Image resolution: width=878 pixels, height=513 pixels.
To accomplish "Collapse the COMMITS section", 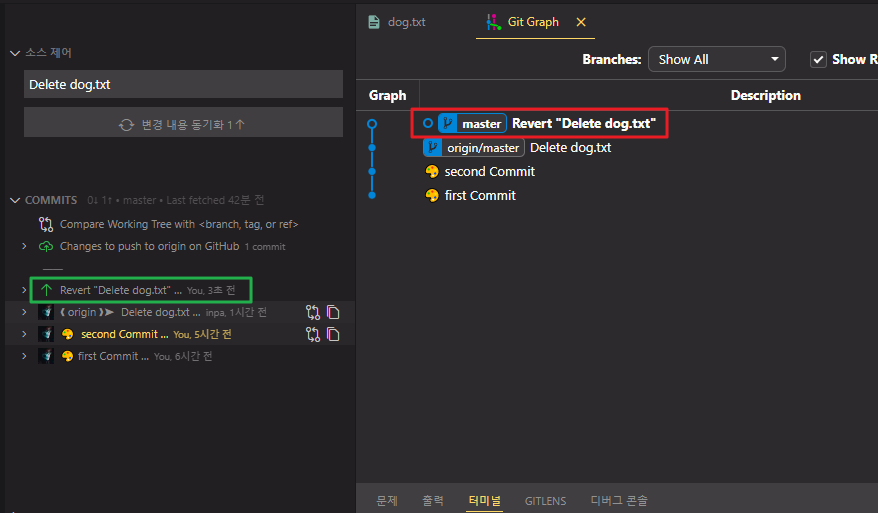I will click(15, 200).
